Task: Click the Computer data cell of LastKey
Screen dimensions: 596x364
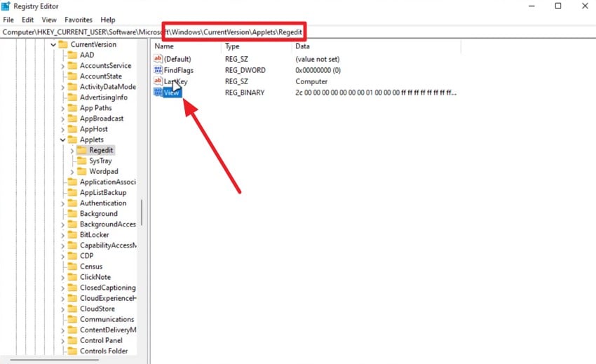Action: point(311,81)
